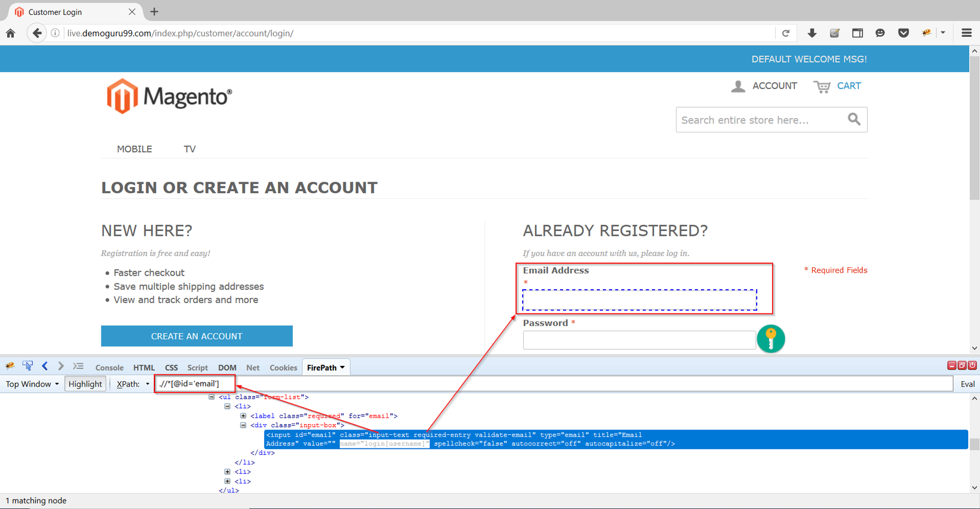
Task: Activate the Firebug element inspector icon
Action: [27, 366]
